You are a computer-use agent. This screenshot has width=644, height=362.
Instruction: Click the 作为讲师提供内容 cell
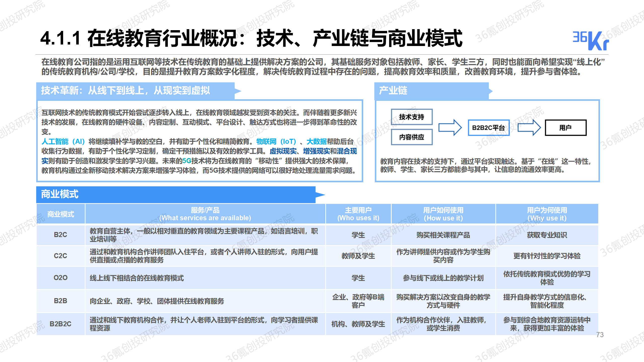tap(443, 256)
